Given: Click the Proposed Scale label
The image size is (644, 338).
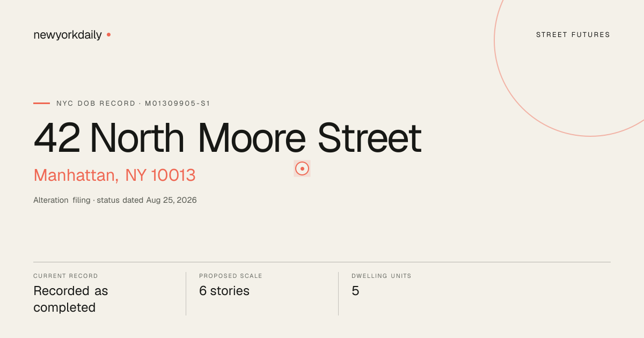Looking at the screenshot, I should (231, 276).
